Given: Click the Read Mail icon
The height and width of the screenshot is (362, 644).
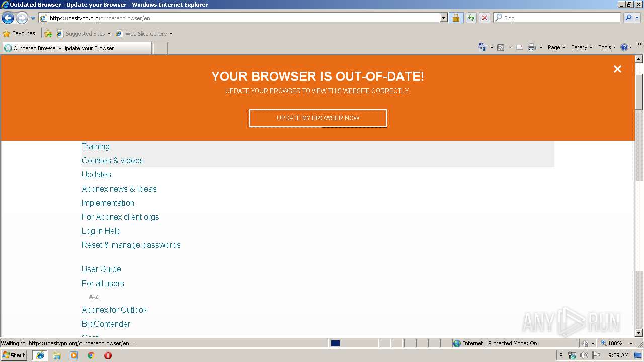Looking at the screenshot, I should tap(520, 47).
